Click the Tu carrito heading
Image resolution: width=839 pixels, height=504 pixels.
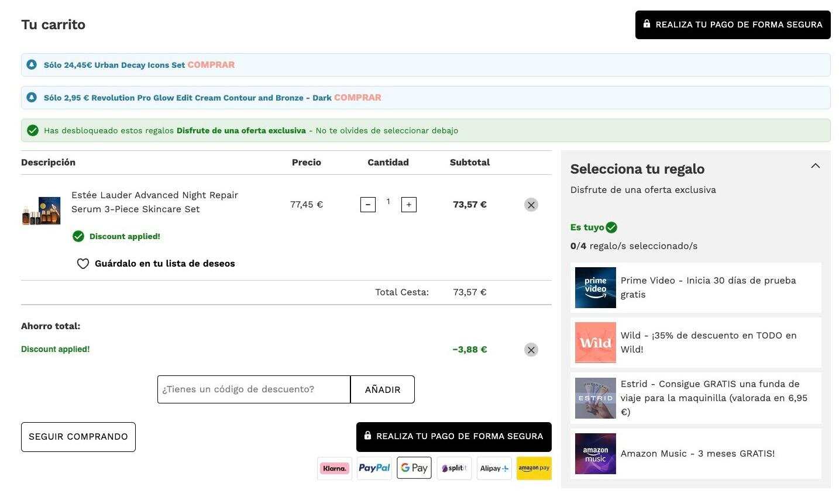[x=53, y=25]
